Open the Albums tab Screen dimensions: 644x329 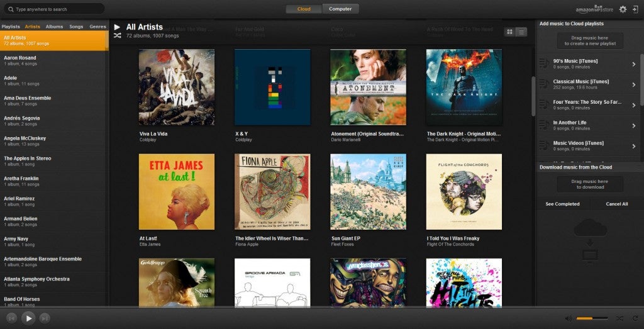pyautogui.click(x=54, y=26)
